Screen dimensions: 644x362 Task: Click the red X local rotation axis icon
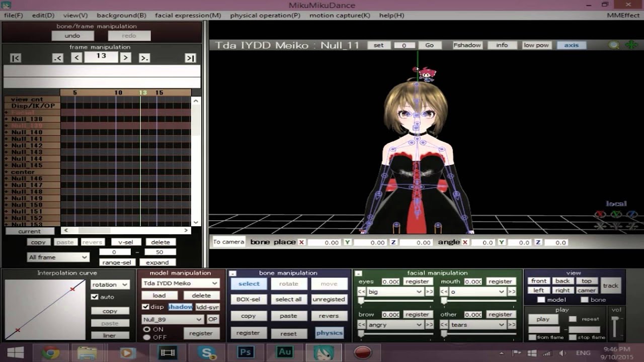600,215
